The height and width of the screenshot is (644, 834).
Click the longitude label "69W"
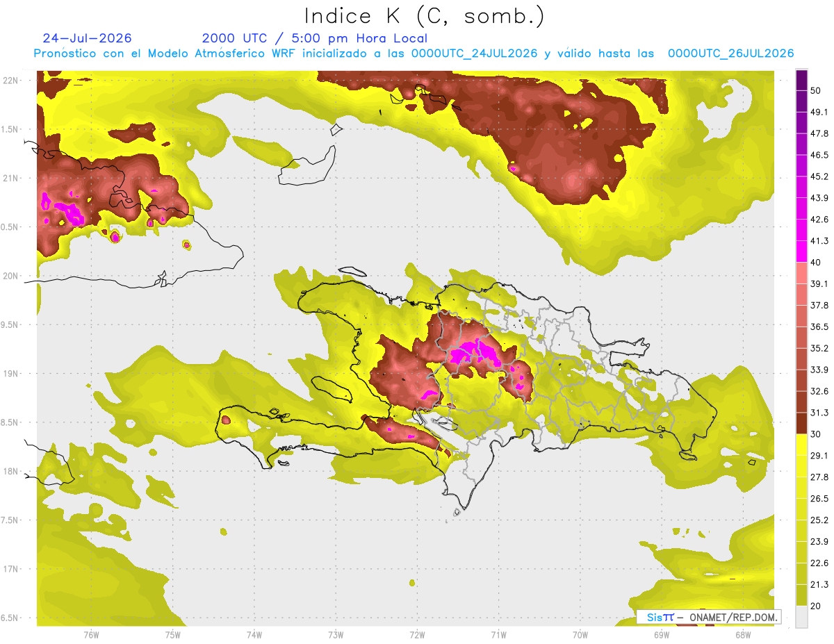[x=662, y=634]
